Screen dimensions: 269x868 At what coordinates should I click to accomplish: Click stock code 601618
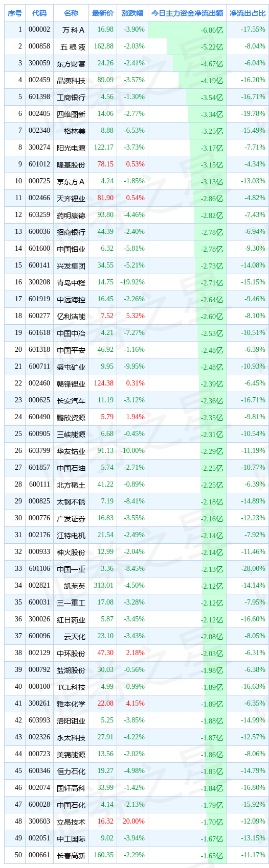(x=39, y=333)
